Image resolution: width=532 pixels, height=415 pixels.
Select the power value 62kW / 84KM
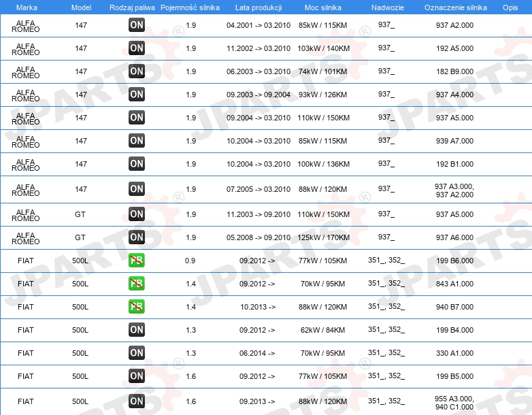pos(322,330)
